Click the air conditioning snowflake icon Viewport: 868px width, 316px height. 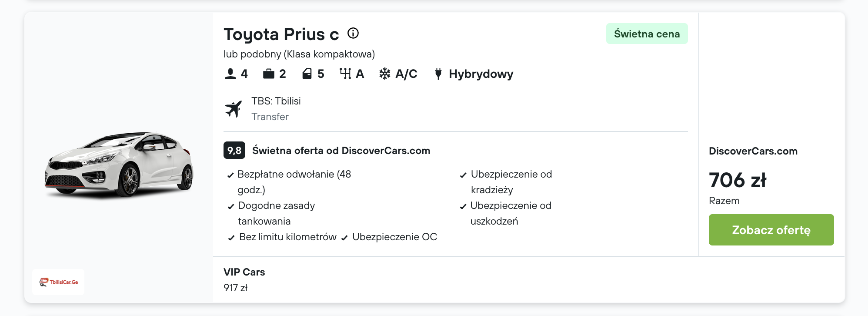coord(385,74)
